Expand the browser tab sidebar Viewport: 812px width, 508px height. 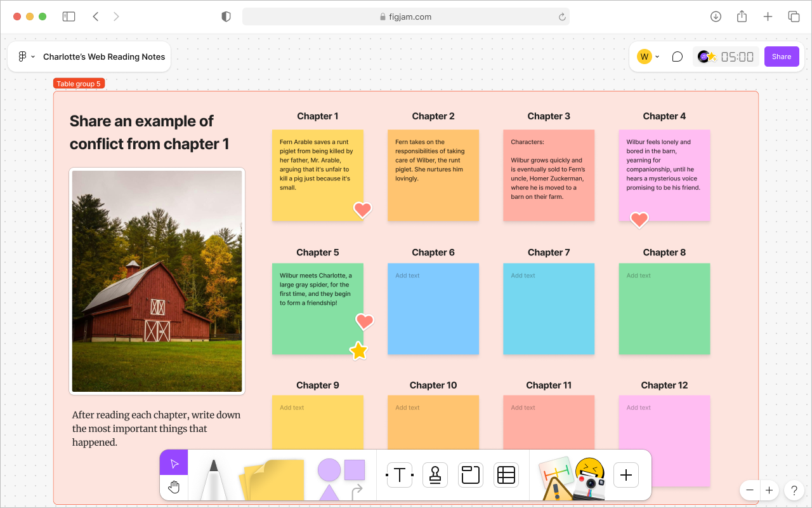(x=69, y=17)
